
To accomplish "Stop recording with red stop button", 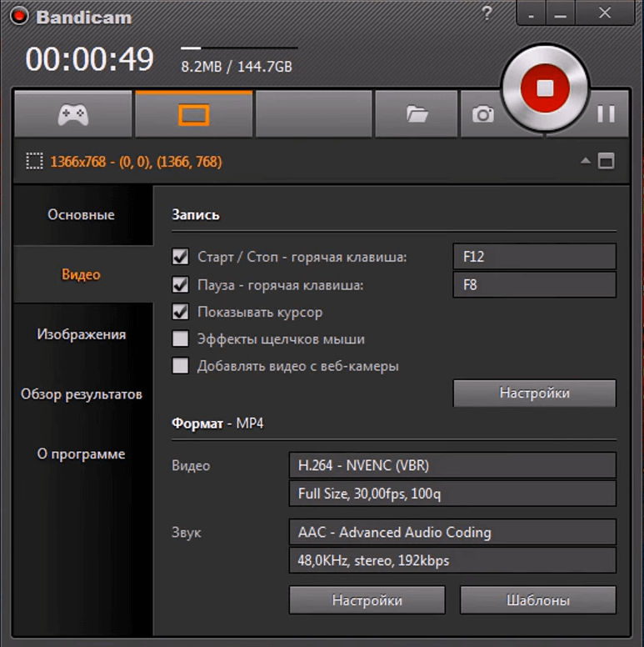I will pos(545,88).
